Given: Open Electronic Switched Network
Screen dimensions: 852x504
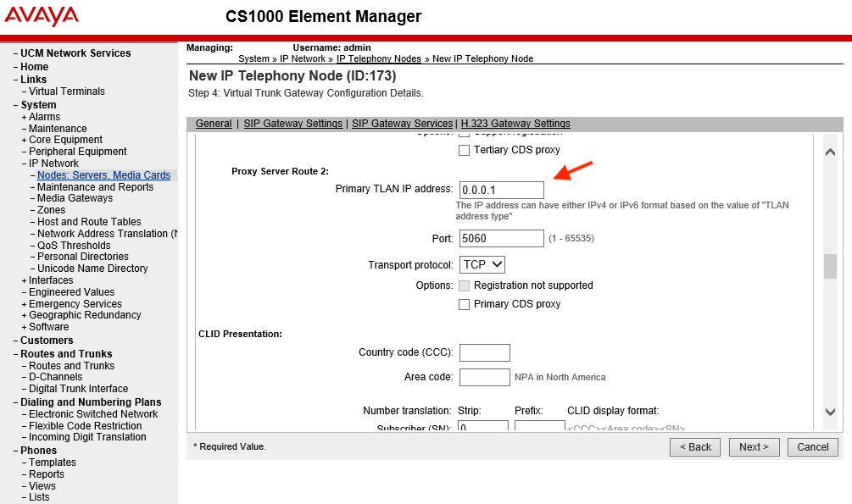Looking at the screenshot, I should tap(93, 414).
